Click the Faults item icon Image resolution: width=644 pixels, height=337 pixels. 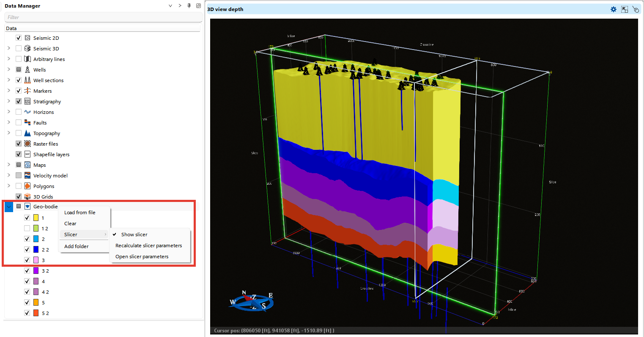click(x=27, y=123)
